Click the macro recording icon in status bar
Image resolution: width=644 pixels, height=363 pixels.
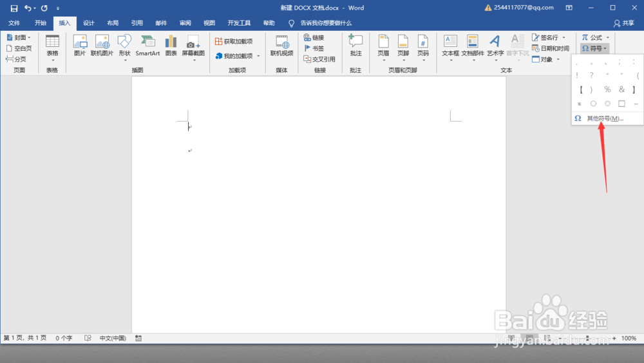pos(138,338)
